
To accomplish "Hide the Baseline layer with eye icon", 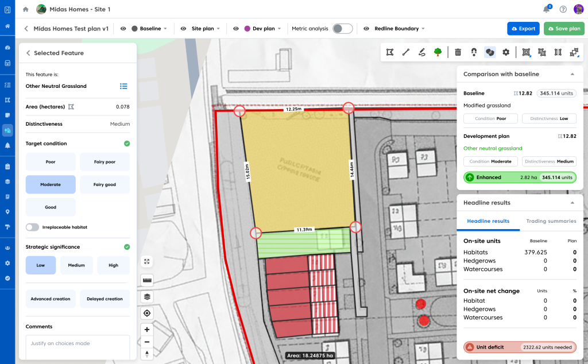I will [x=123, y=29].
